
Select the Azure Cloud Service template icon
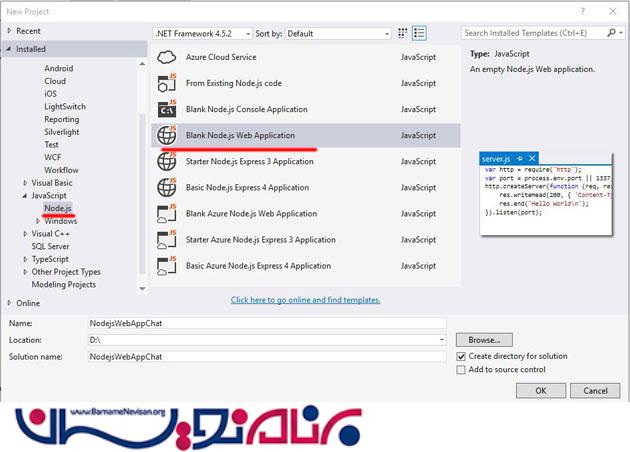(166, 57)
